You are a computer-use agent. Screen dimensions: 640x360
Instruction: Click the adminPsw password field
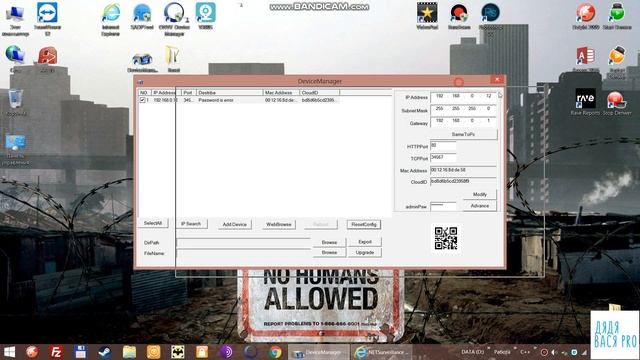[x=443, y=206]
